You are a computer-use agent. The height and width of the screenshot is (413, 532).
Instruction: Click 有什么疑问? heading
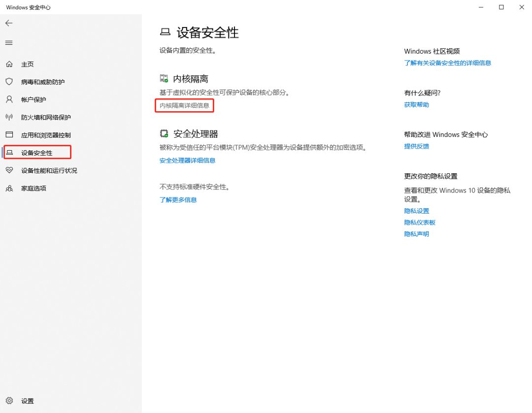422,93
